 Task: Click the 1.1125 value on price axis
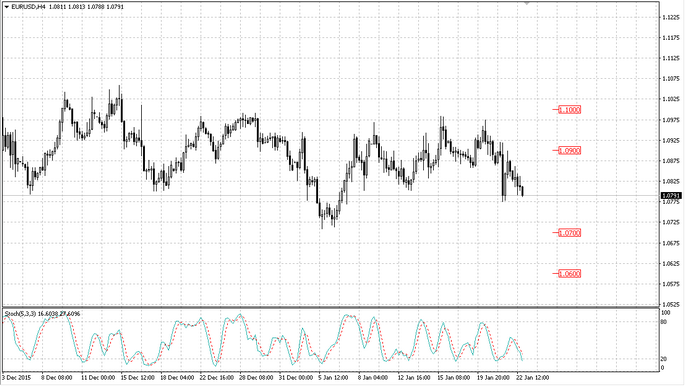click(x=671, y=59)
